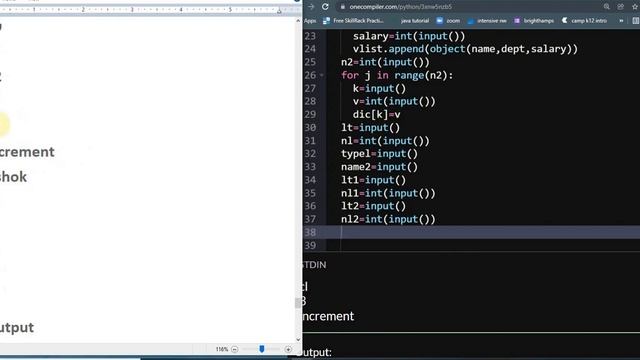Open the intensive nw bookmark

(x=487, y=21)
